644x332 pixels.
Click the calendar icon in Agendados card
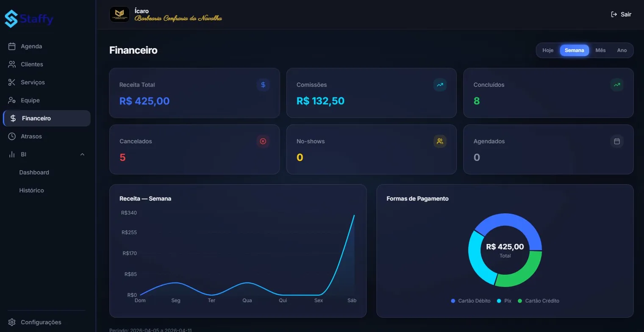(x=617, y=141)
